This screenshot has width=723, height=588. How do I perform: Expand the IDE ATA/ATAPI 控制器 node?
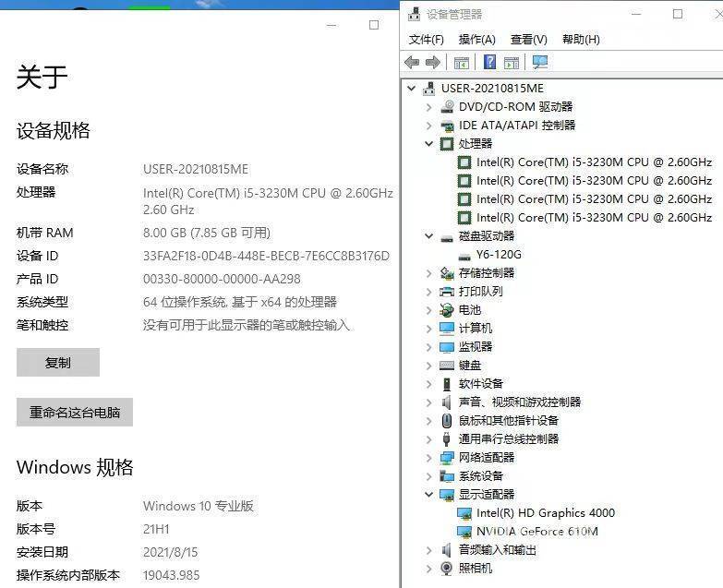point(428,126)
